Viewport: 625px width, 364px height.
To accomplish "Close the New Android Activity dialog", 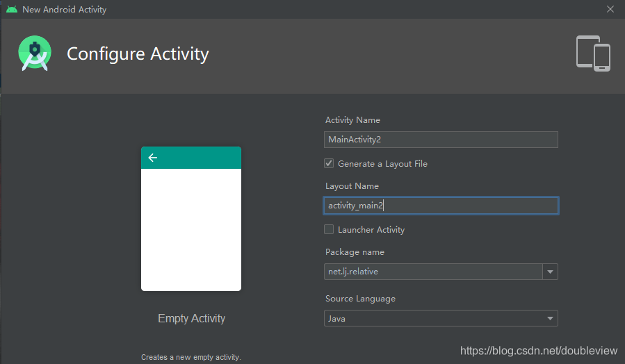I will [610, 9].
